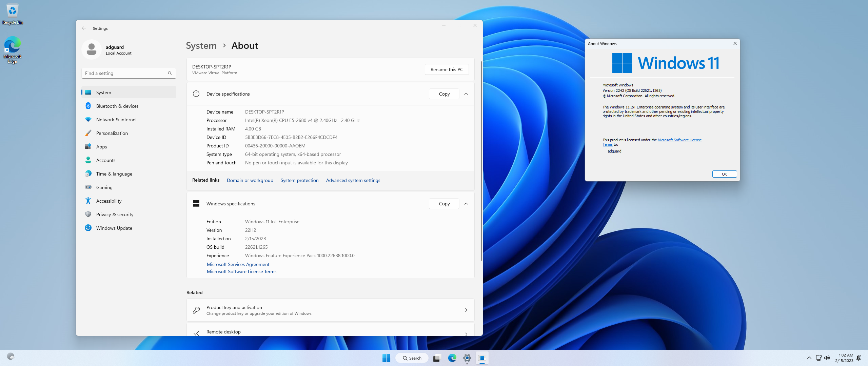Collapse the Windows specifications section
The image size is (868, 366).
pos(466,204)
